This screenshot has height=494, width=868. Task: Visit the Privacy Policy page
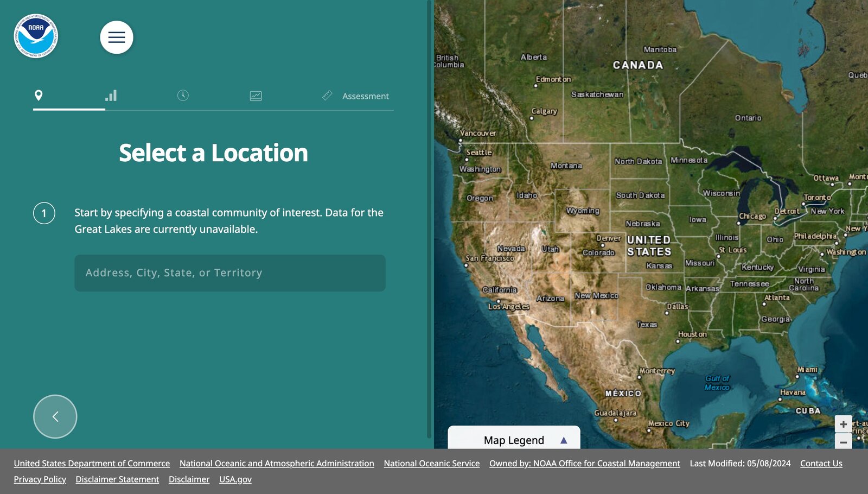[x=40, y=479]
